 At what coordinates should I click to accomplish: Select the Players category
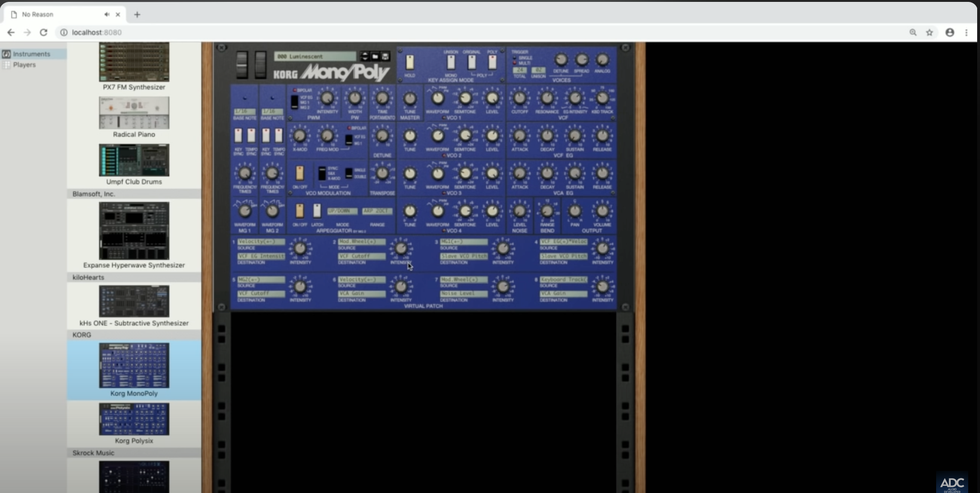point(33,65)
